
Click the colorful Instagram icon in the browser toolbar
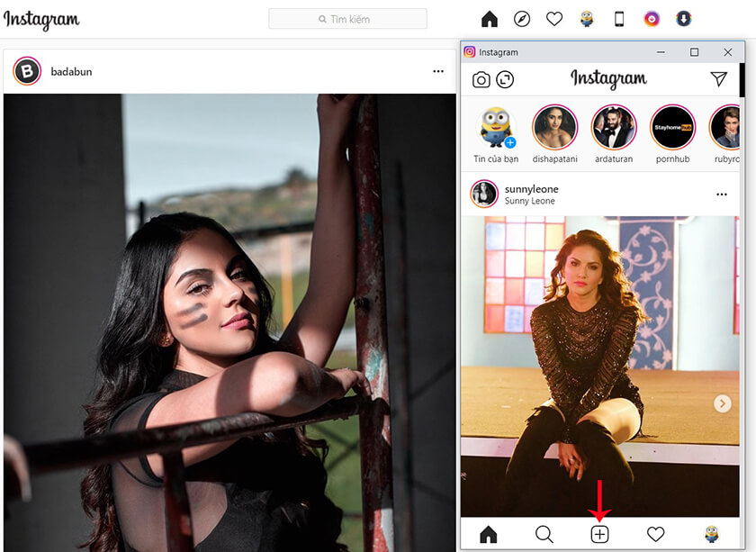coord(651,18)
